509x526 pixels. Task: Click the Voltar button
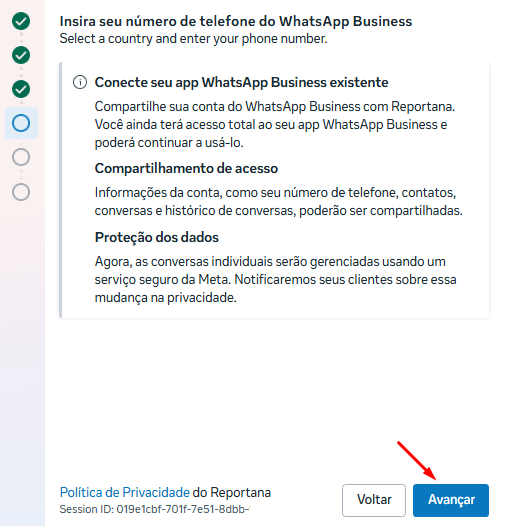[x=374, y=500]
